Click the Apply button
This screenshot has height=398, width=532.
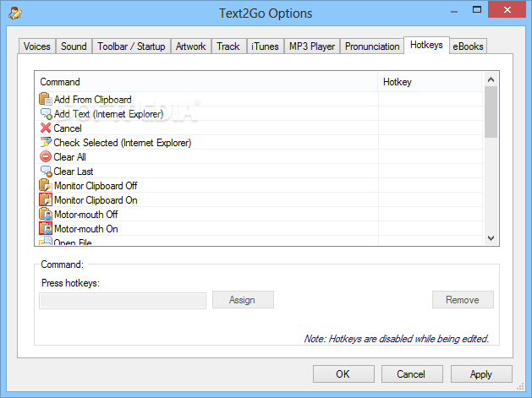pyautogui.click(x=481, y=374)
